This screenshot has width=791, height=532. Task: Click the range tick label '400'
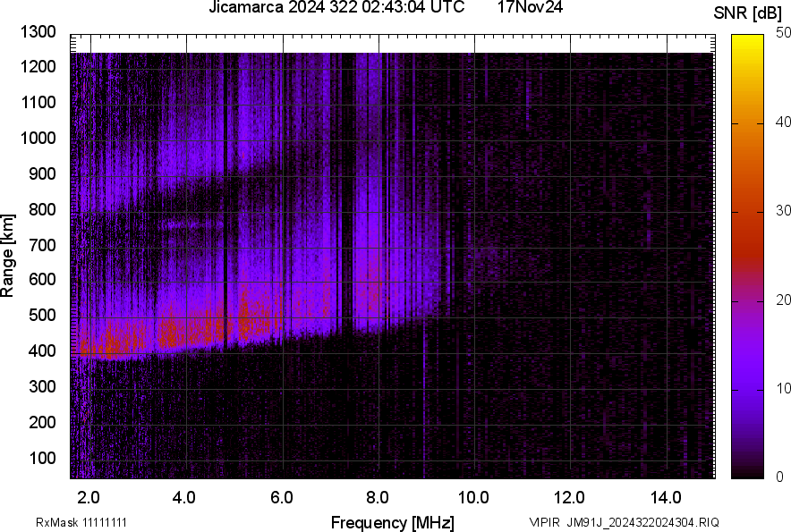pyautogui.click(x=42, y=350)
